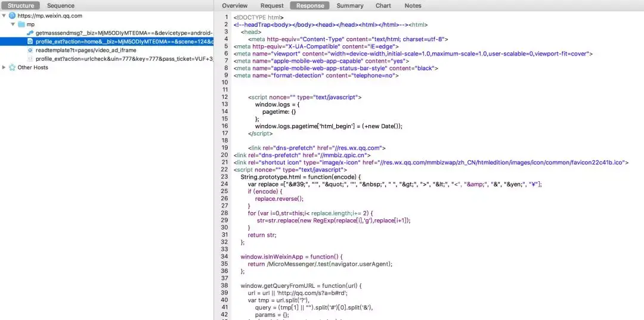Viewport: 644px width, 320px height.
Task: Open the Request tab
Action: 272,5
